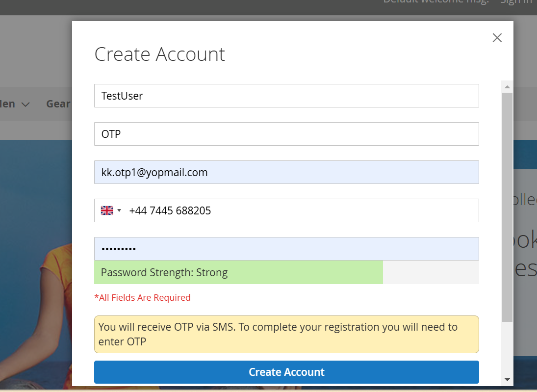The image size is (537, 392).
Task: Click the scrollbar down arrow
Action: click(507, 379)
